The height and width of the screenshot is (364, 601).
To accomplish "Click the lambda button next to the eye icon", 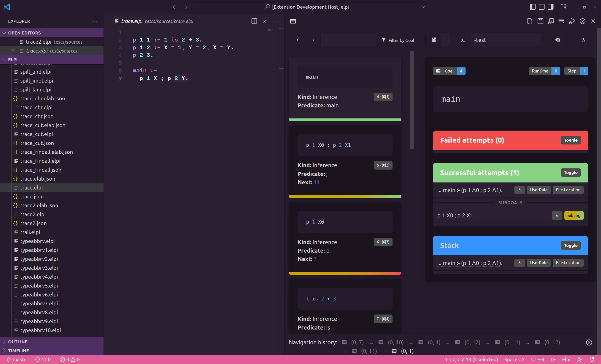I will (583, 40).
